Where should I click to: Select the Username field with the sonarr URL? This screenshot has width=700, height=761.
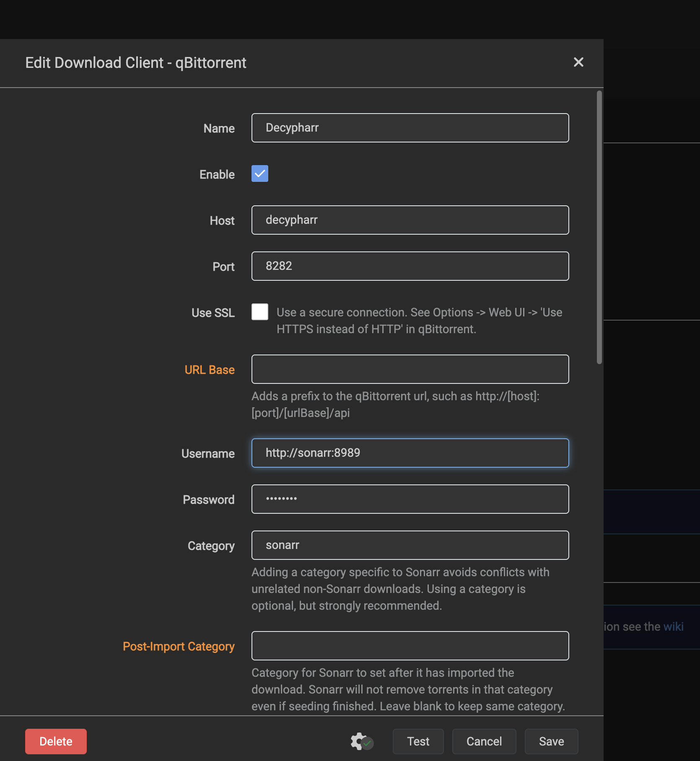410,453
